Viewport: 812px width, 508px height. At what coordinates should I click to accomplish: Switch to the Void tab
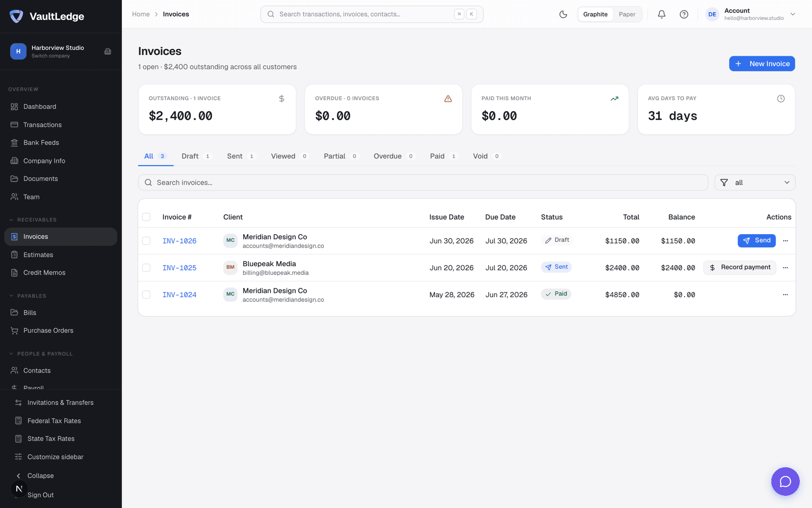(486, 156)
